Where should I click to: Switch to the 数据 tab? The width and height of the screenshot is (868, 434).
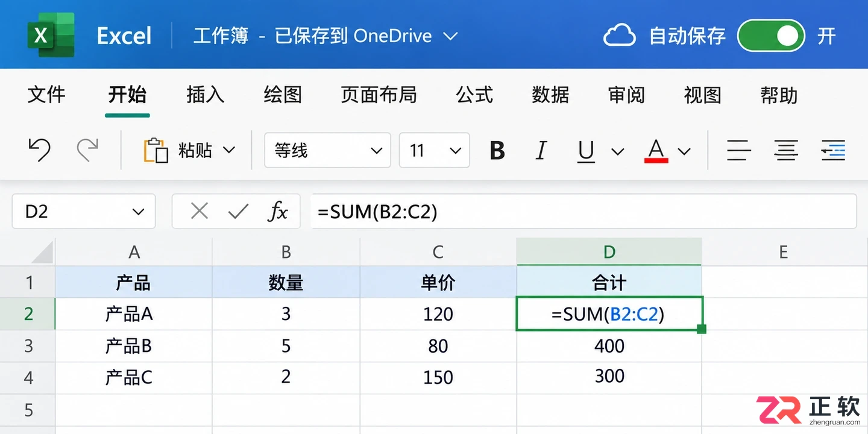pos(550,95)
